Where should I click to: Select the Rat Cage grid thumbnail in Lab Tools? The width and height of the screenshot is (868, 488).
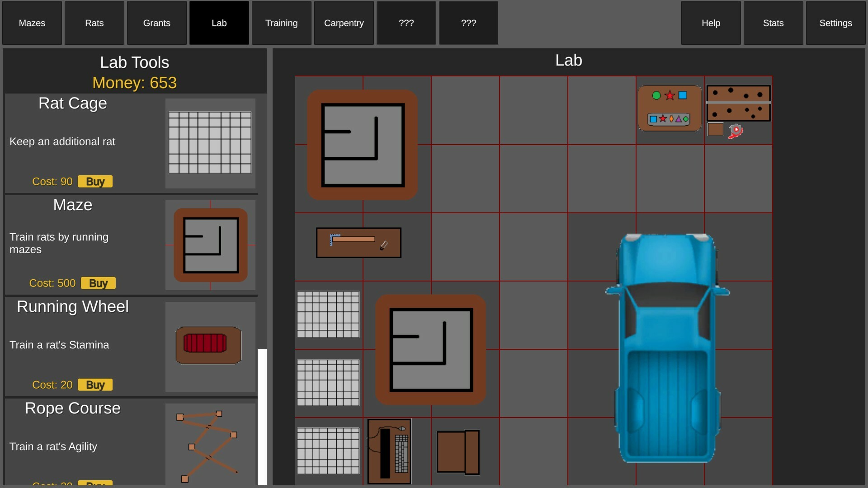pos(210,143)
